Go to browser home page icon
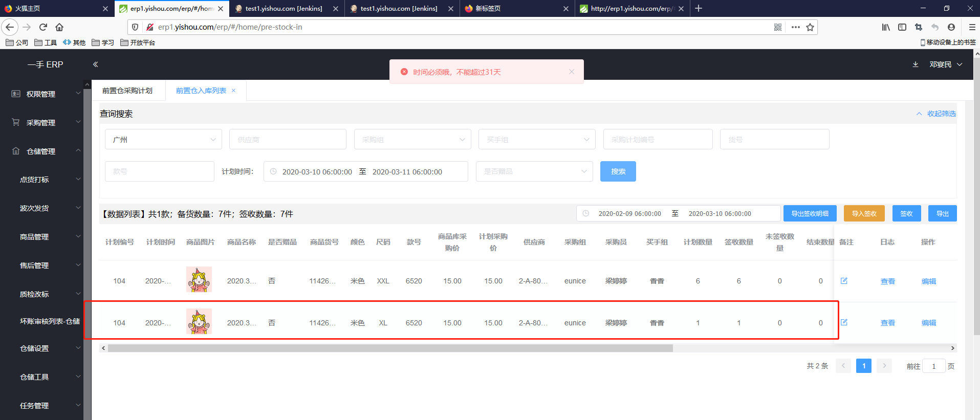Viewport: 980px width, 420px height. click(59, 27)
